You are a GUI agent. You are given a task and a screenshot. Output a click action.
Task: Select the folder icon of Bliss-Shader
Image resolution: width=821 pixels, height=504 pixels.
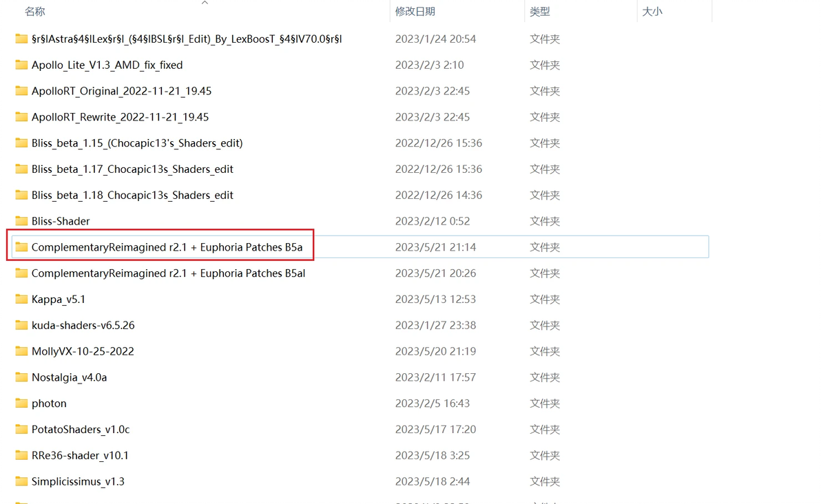(x=21, y=221)
